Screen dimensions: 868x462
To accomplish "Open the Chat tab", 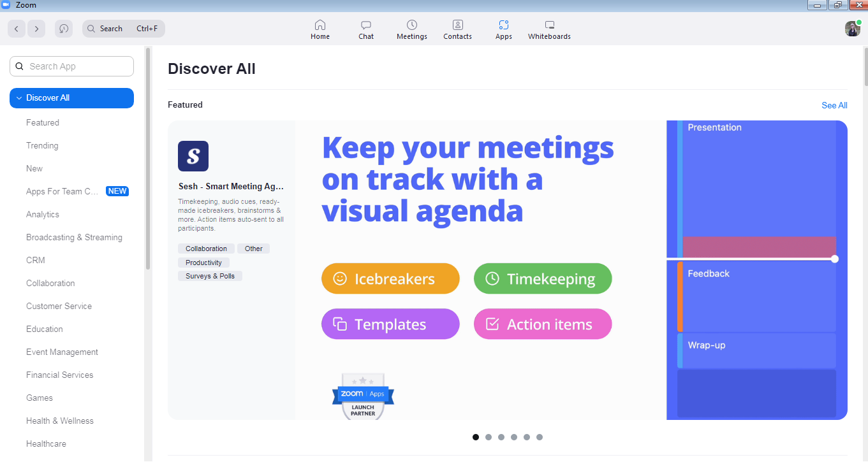I will (x=366, y=29).
